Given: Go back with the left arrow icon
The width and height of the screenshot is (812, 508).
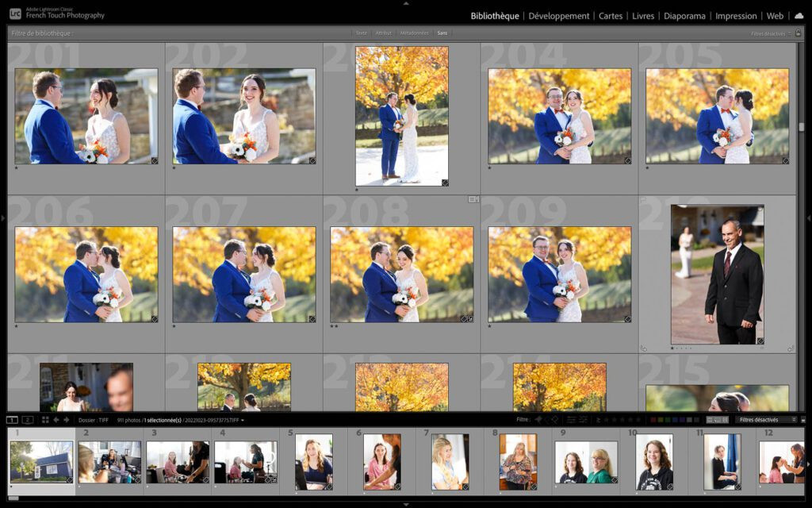Looking at the screenshot, I should tap(56, 420).
